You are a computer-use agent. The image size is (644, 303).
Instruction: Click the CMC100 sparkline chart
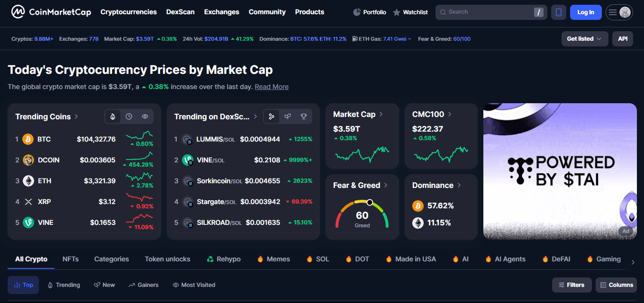[441, 154]
